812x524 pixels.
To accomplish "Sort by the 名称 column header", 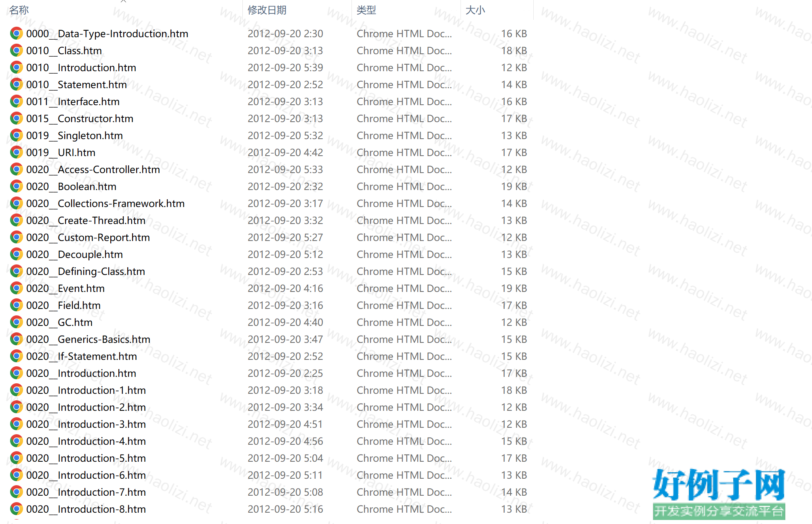I will point(19,10).
